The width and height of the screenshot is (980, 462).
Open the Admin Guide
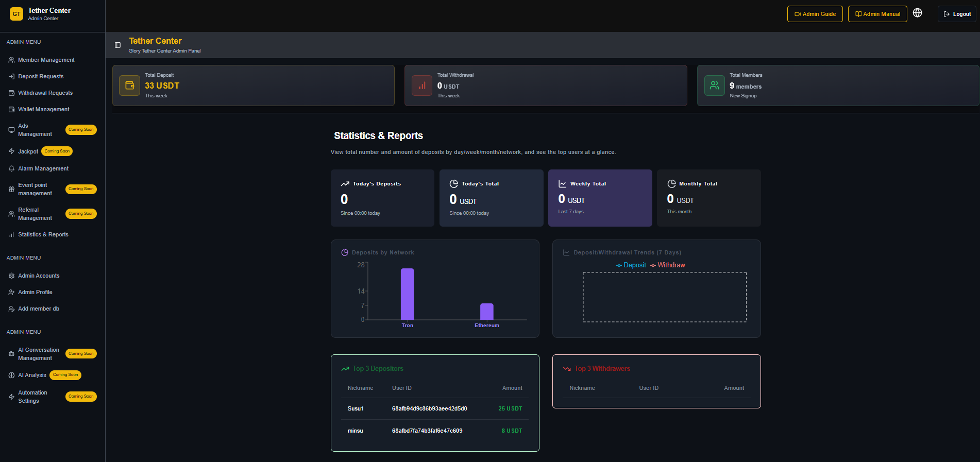pos(815,14)
